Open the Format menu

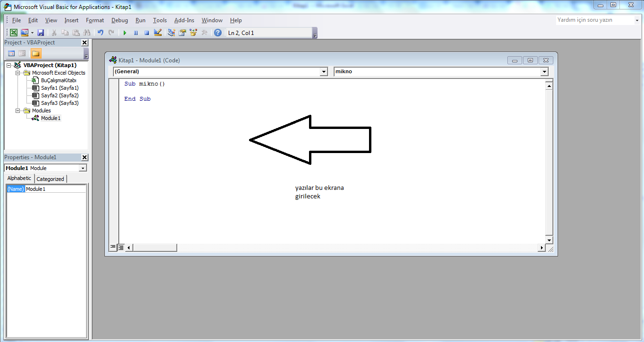pyautogui.click(x=95, y=20)
